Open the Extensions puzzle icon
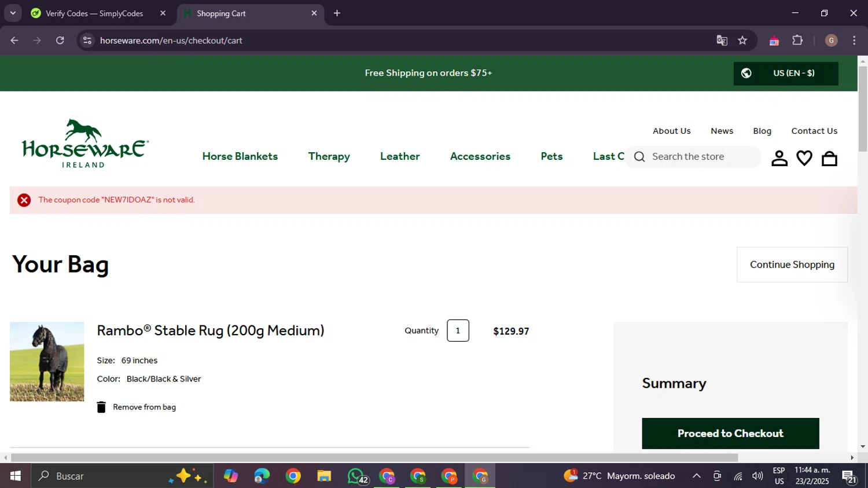 [x=797, y=41]
